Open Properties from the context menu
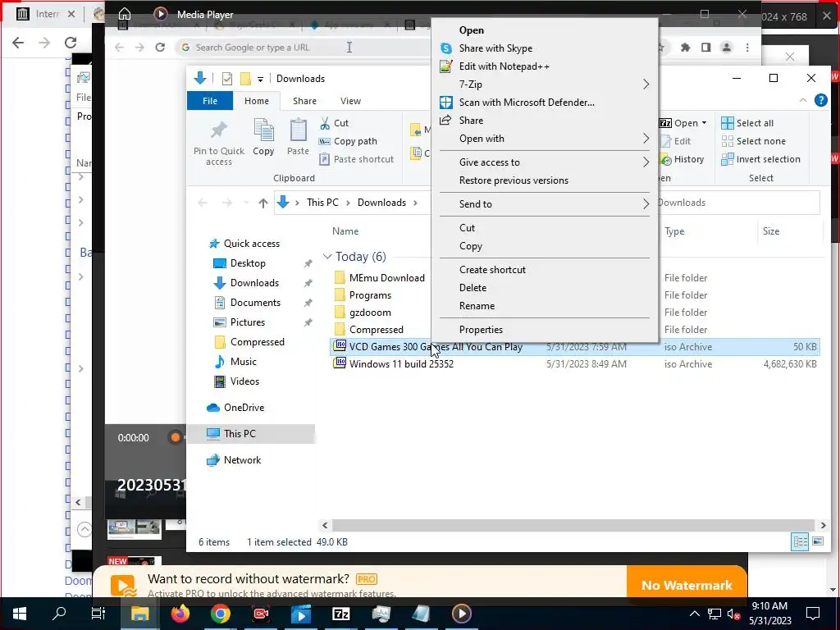Viewport: 840px width, 630px height. (481, 330)
